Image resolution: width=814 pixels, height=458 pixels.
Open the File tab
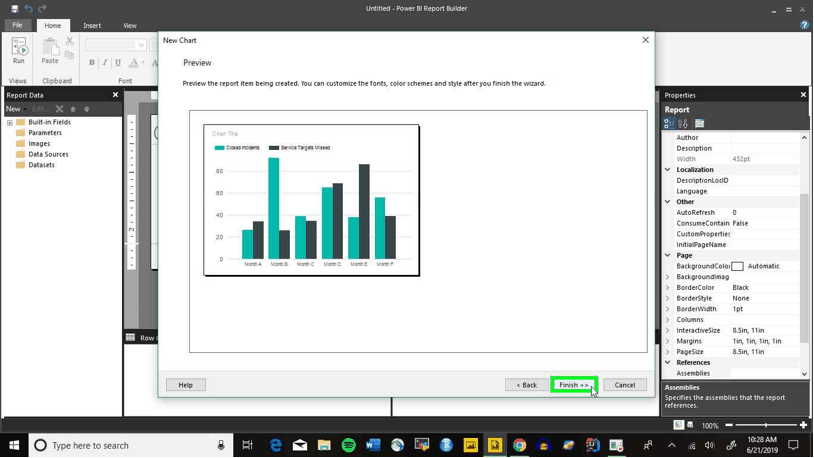17,25
